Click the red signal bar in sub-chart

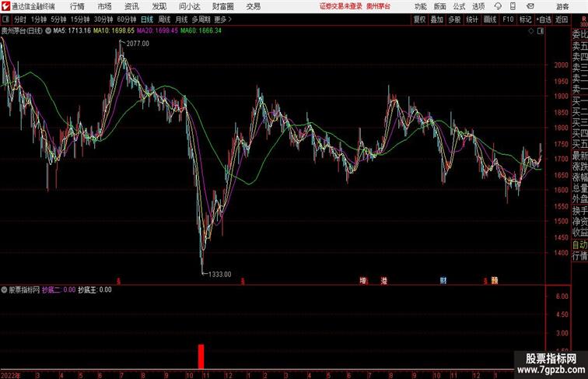pyautogui.click(x=201, y=356)
